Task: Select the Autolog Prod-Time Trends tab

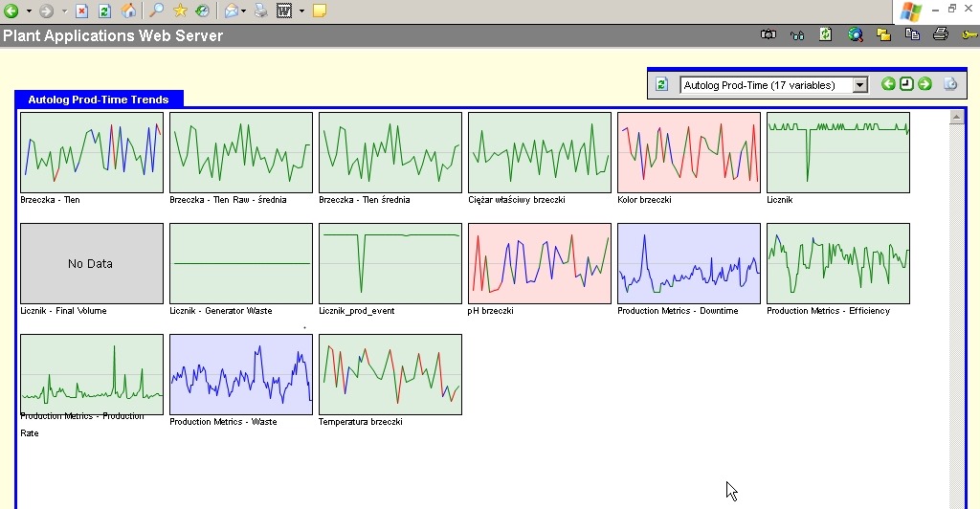Action: [x=99, y=100]
